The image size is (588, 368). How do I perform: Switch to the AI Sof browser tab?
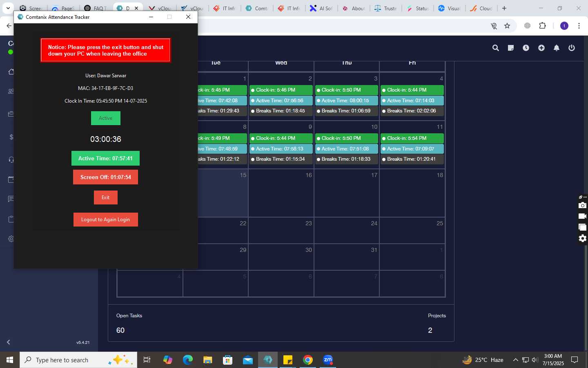click(321, 8)
